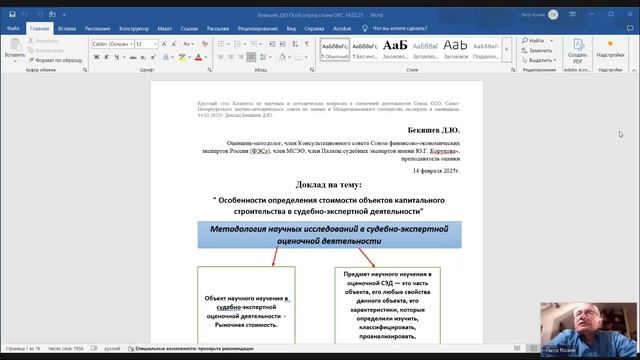Switch to the Acrobat tab
The height and width of the screenshot is (360, 640).
[x=342, y=29]
